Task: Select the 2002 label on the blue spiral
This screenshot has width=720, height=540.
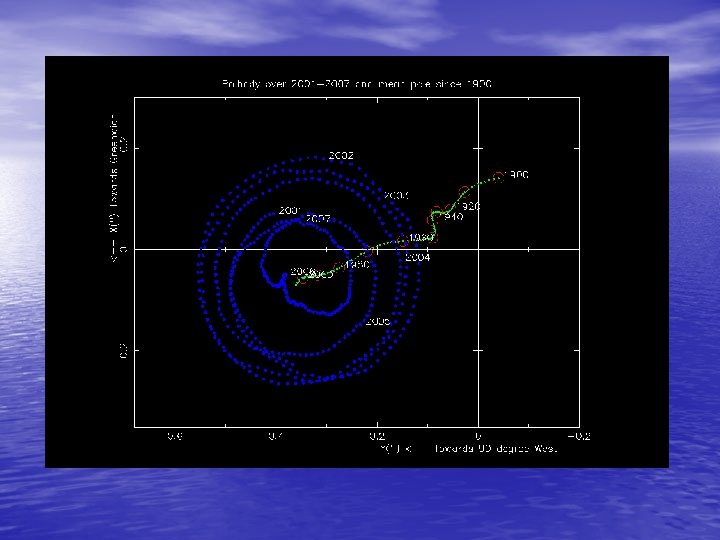Action: coord(341,156)
